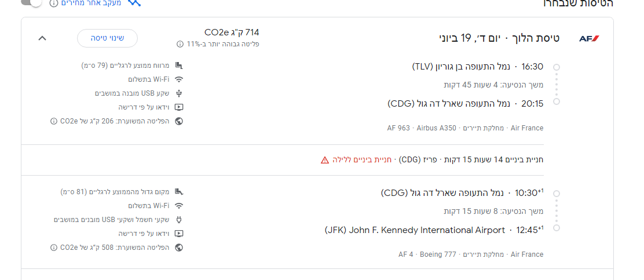This screenshot has width=644, height=280.
Task: Click the מעקב אחר מחירים label
Action: click(x=90, y=3)
